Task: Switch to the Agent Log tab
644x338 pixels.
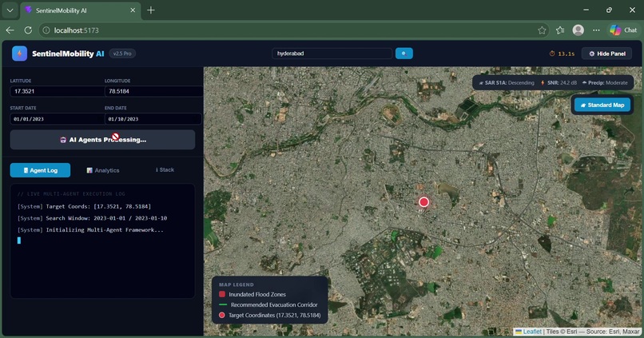Action: click(40, 170)
